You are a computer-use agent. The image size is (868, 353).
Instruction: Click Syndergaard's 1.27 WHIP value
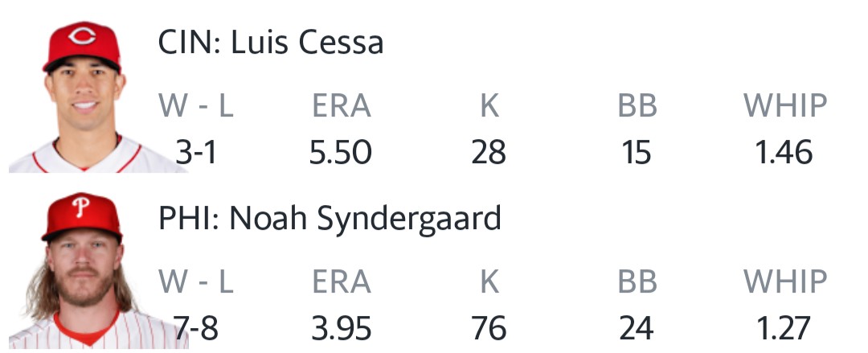click(784, 328)
